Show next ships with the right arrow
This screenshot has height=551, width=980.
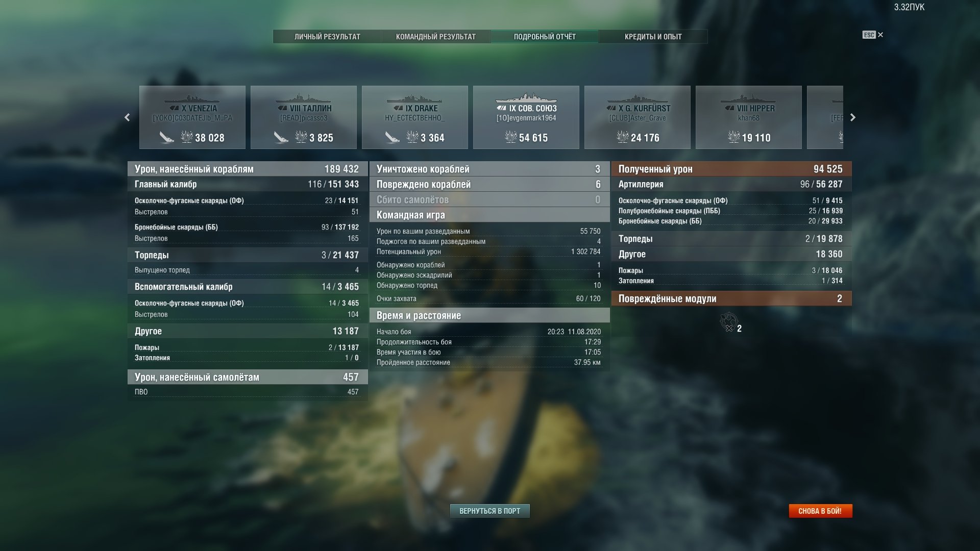point(852,117)
